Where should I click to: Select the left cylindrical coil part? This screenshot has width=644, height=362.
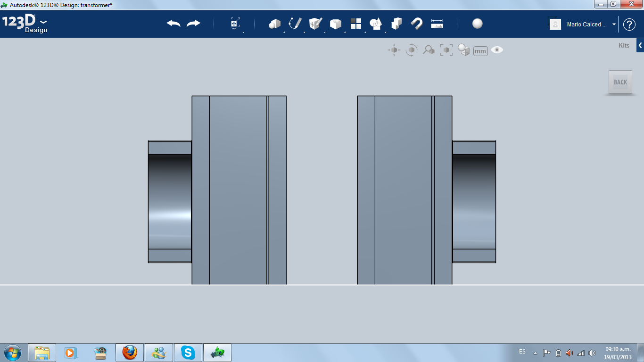point(170,201)
